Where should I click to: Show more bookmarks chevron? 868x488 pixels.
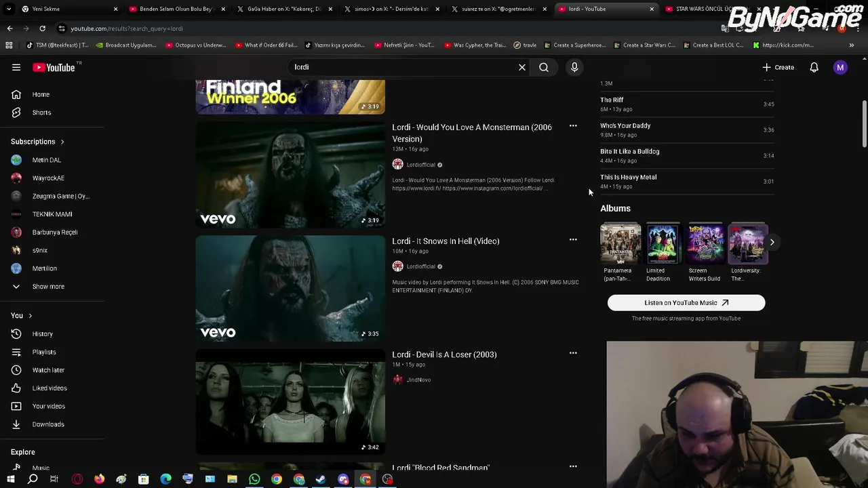coord(851,45)
